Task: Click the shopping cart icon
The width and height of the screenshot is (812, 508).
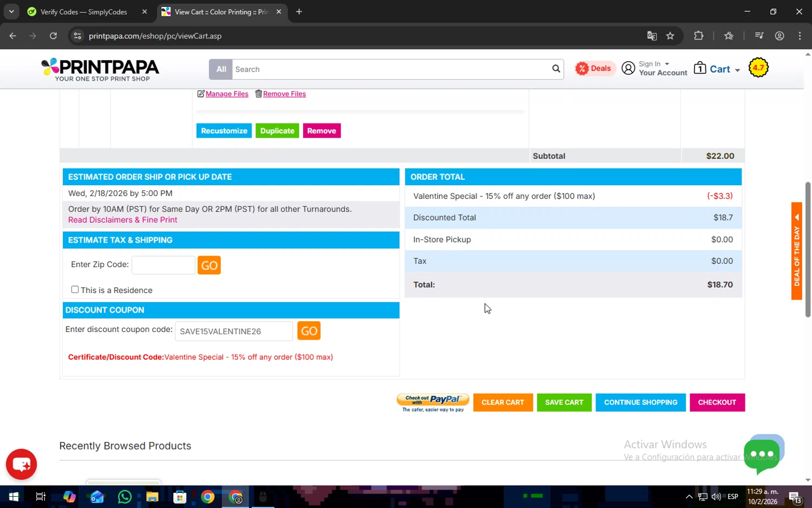Action: click(700, 68)
